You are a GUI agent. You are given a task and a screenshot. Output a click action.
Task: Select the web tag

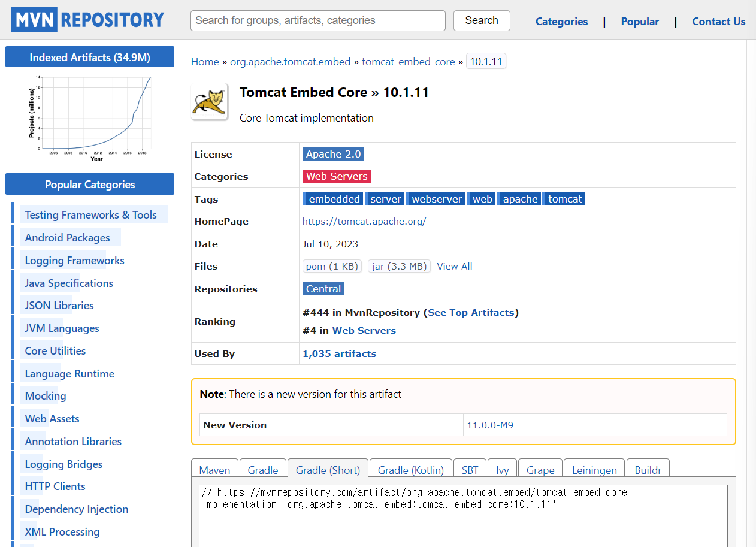481,199
